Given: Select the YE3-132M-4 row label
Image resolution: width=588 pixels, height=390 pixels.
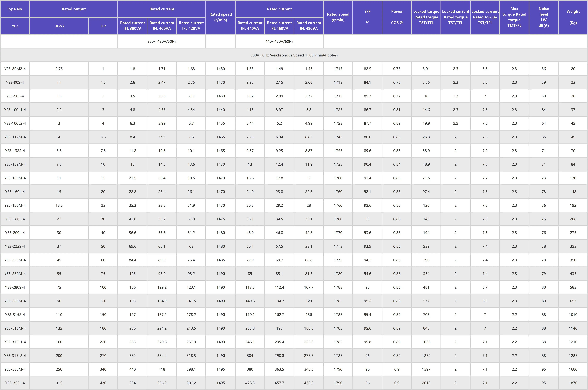Looking at the screenshot, I should pyautogui.click(x=15, y=164).
